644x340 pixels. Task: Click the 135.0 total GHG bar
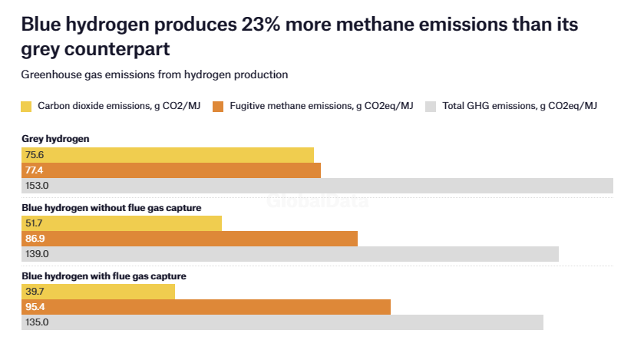(x=282, y=322)
